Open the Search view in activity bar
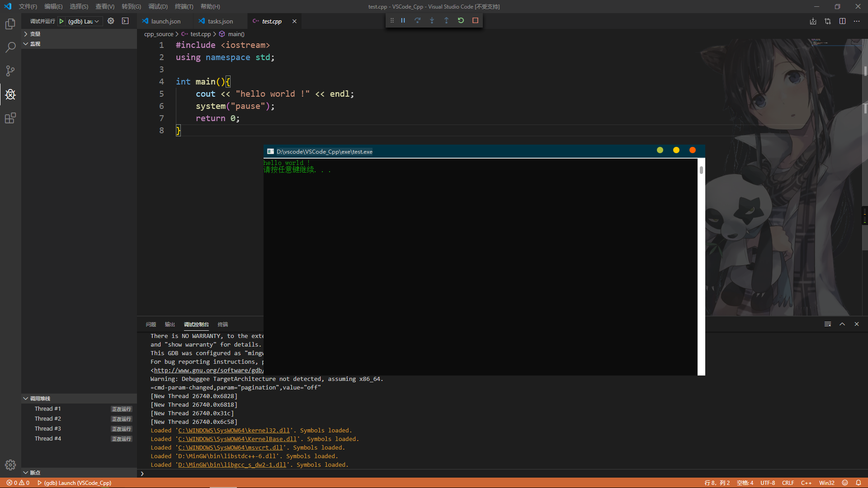Image resolution: width=868 pixels, height=488 pixels. pos(10,47)
